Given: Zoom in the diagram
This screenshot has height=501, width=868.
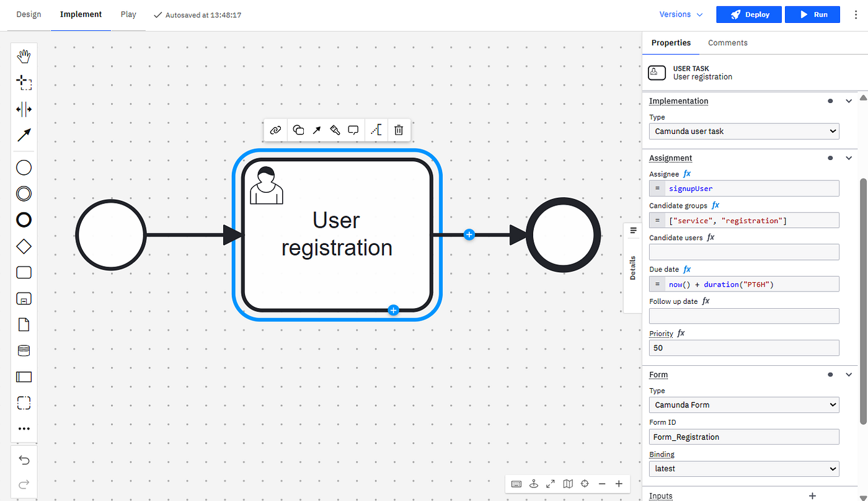Looking at the screenshot, I should click(619, 484).
